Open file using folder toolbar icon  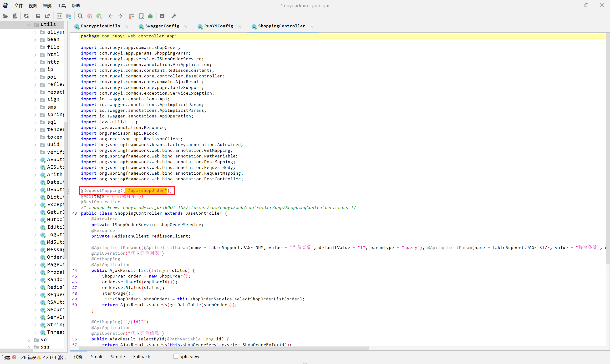point(5,16)
